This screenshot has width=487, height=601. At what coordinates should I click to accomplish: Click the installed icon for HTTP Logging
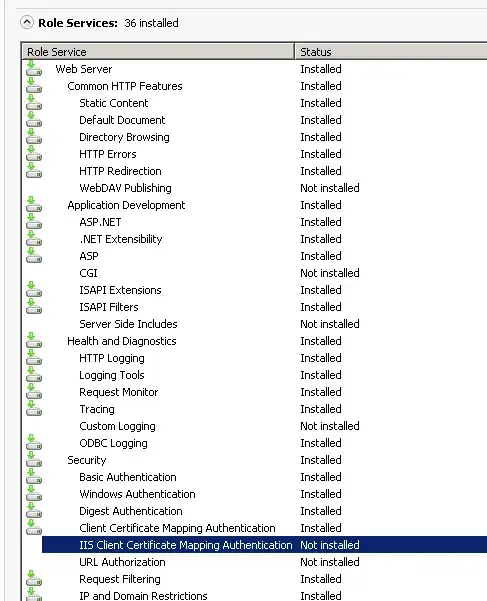34,358
